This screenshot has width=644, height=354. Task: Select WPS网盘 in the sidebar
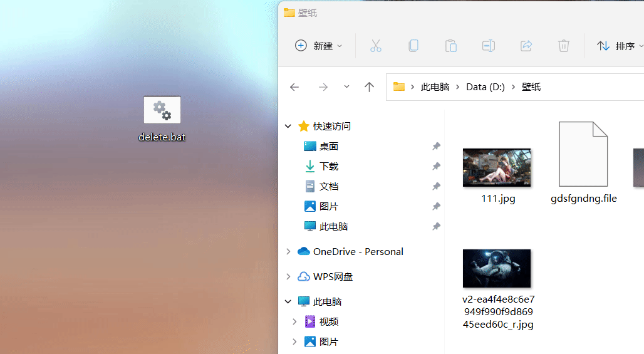[x=333, y=277]
